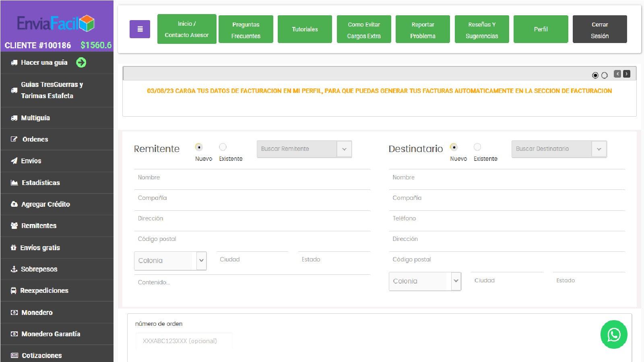Select second announcement slide indicator
644x362 pixels.
604,75
